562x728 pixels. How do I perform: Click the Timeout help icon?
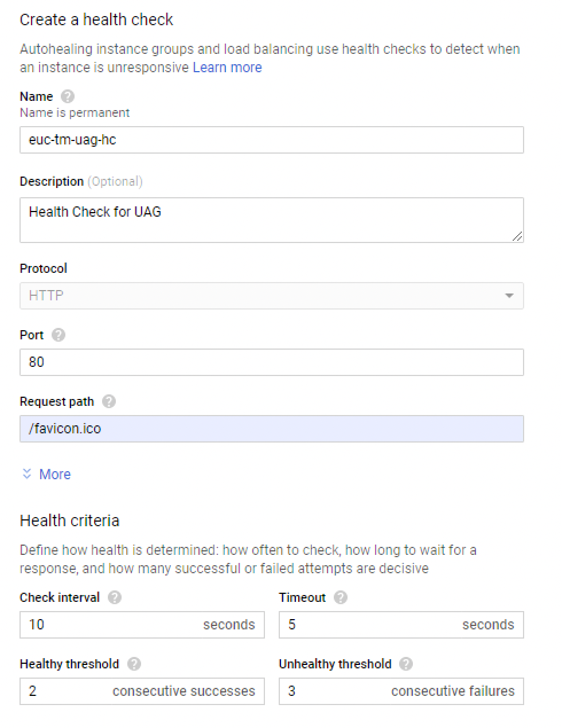(x=340, y=597)
